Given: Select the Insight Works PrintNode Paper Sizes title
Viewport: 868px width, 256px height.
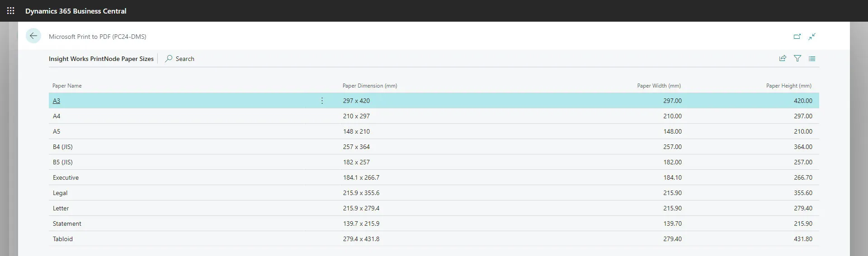Looking at the screenshot, I should point(101,59).
